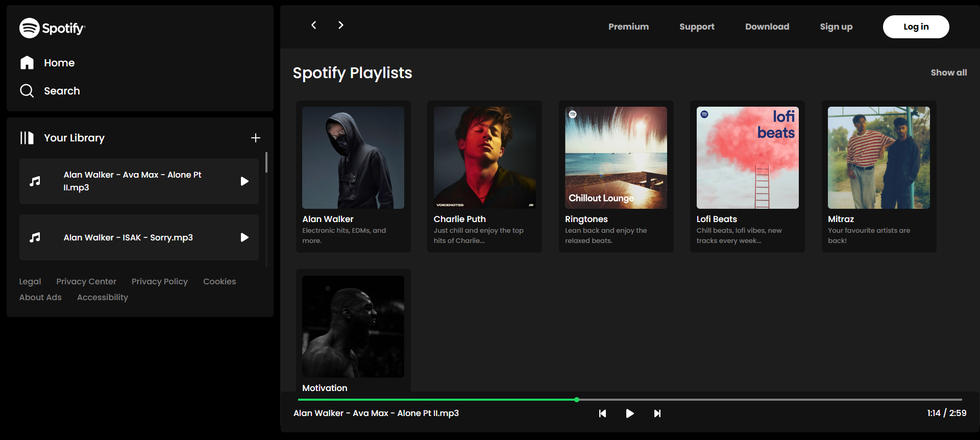Image resolution: width=980 pixels, height=440 pixels.
Task: Click music note icon beside Alone Pt II
Action: pyautogui.click(x=35, y=181)
